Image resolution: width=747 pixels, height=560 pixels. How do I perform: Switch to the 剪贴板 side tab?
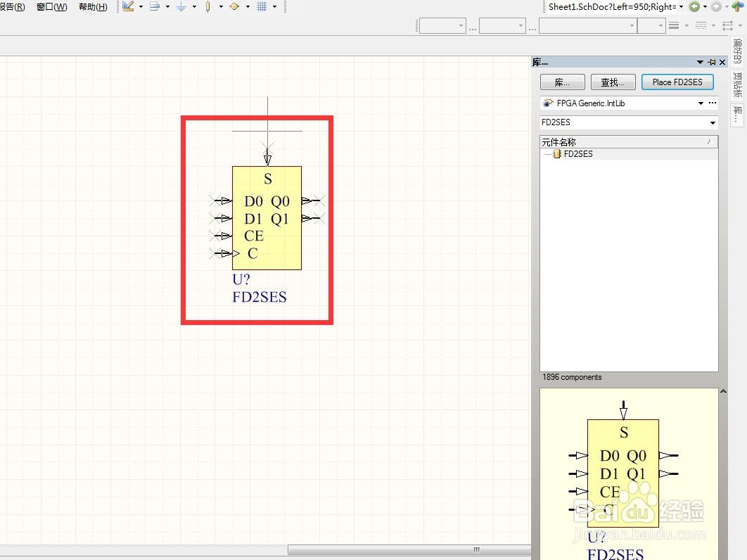737,85
